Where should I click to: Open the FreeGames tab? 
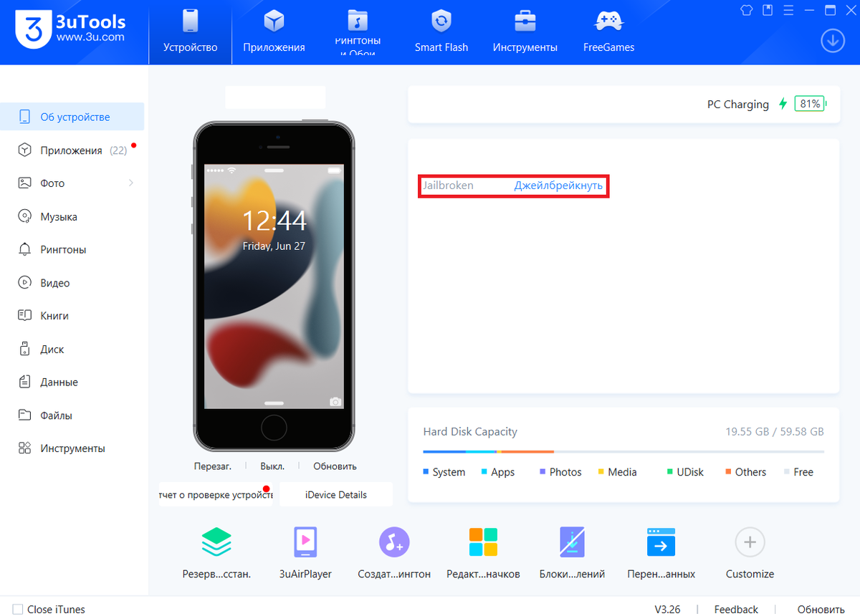pos(608,32)
